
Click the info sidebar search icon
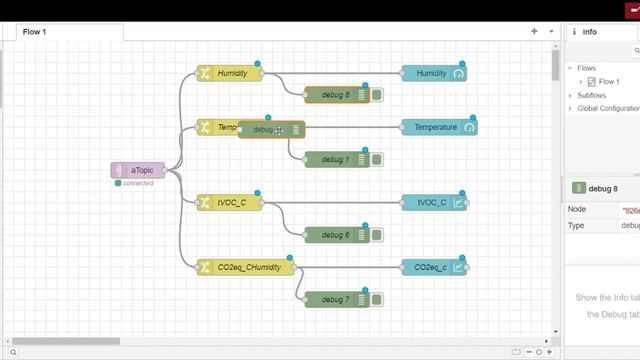(x=636, y=51)
